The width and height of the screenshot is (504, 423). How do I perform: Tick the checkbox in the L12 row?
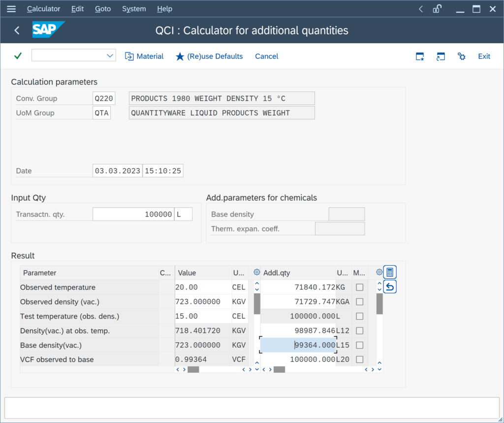pos(360,331)
